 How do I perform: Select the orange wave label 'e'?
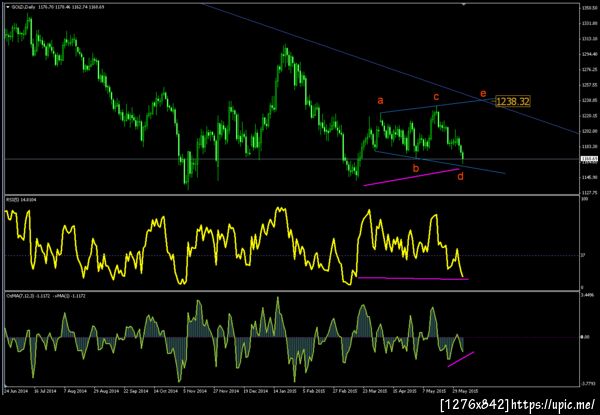(x=483, y=93)
